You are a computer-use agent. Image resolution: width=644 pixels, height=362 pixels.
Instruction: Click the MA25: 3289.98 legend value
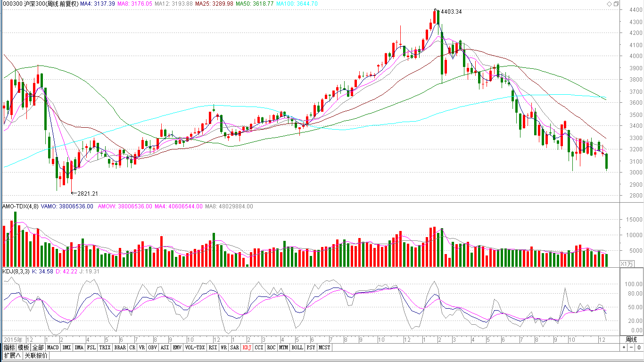tap(214, 3)
